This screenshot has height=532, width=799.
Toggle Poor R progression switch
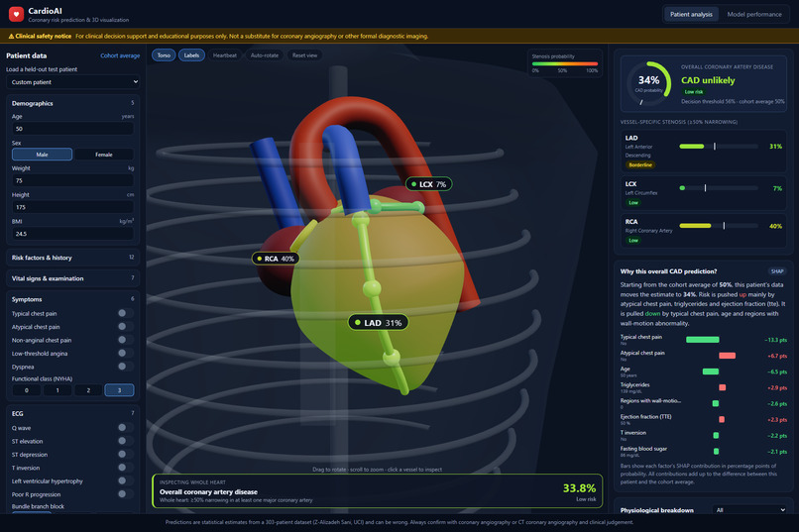click(x=125, y=493)
